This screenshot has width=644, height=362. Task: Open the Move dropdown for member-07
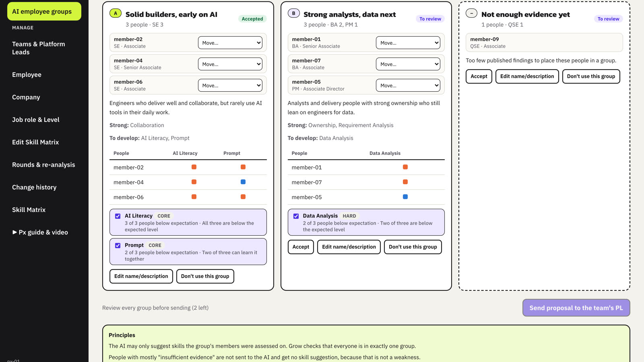pos(408,64)
